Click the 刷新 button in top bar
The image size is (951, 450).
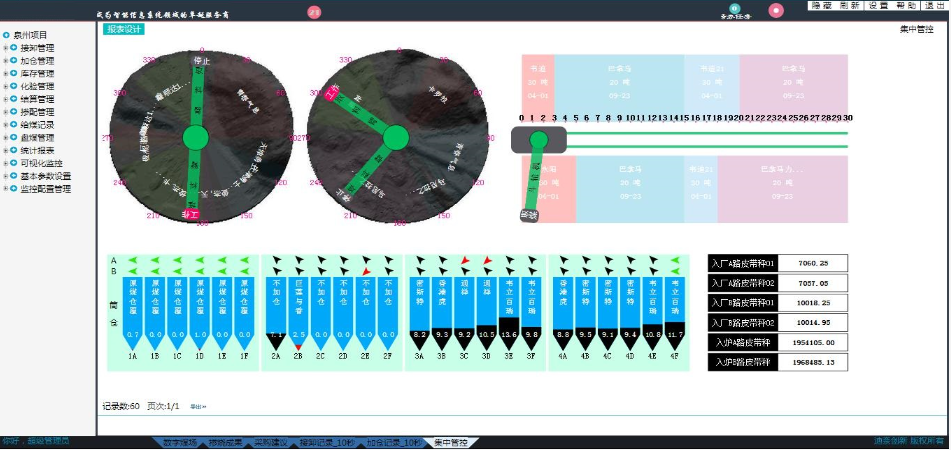pos(850,6)
